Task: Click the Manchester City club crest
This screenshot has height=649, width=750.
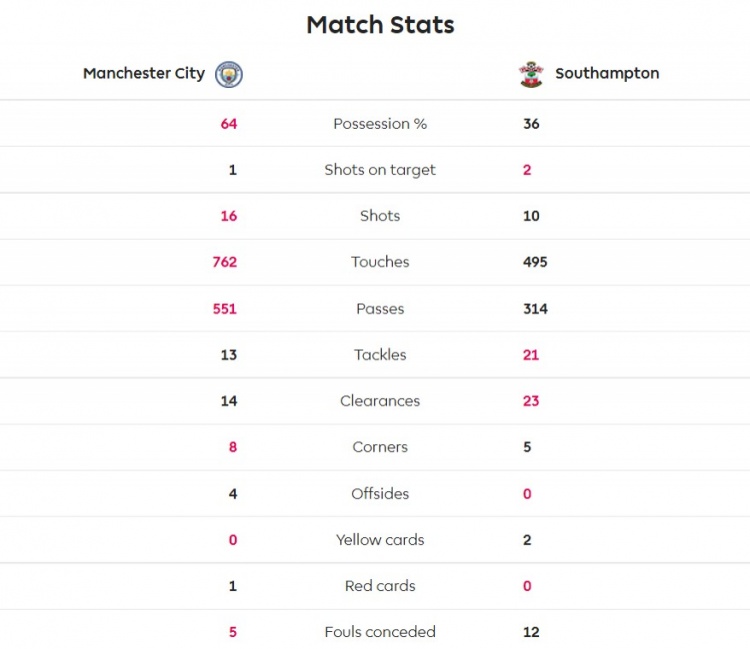Action: 229,74
